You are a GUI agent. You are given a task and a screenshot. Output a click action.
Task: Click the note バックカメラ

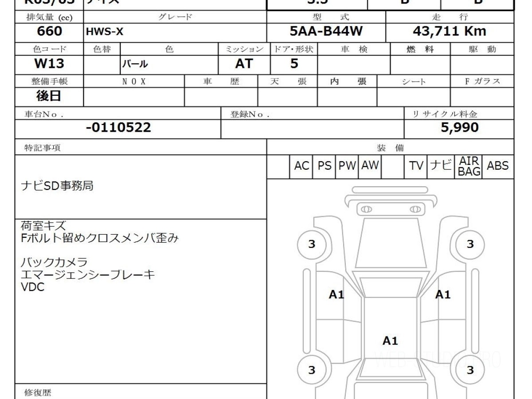[x=54, y=262]
